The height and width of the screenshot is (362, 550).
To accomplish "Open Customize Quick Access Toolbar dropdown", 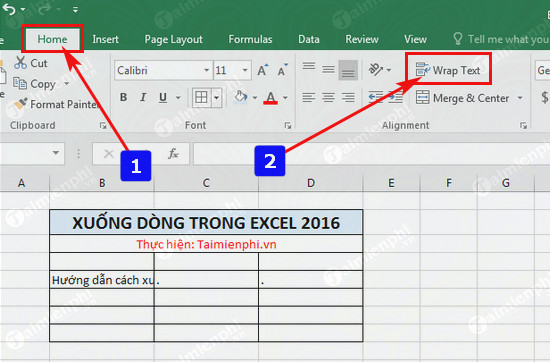I will (75, 10).
